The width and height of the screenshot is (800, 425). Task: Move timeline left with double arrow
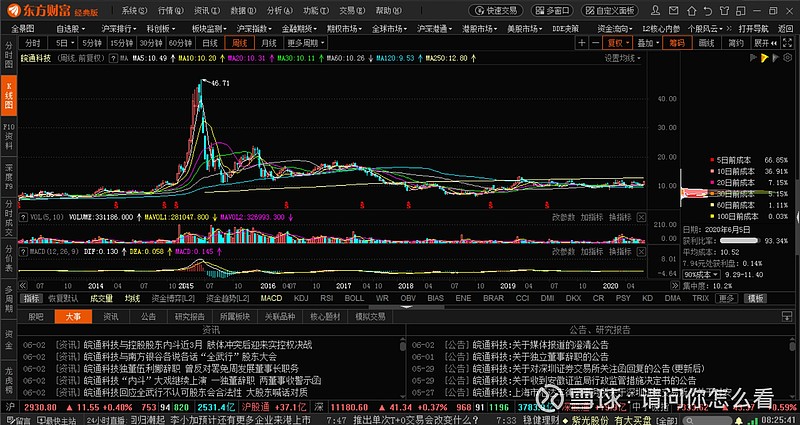pyautogui.click(x=23, y=286)
